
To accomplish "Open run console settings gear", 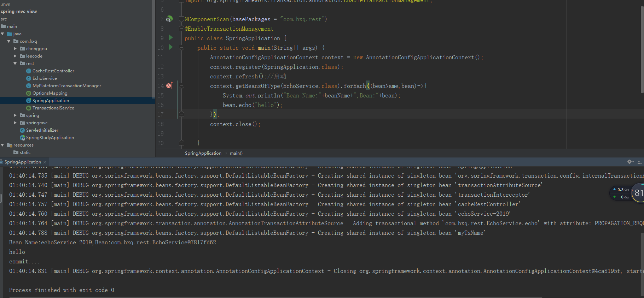I will pos(630,162).
